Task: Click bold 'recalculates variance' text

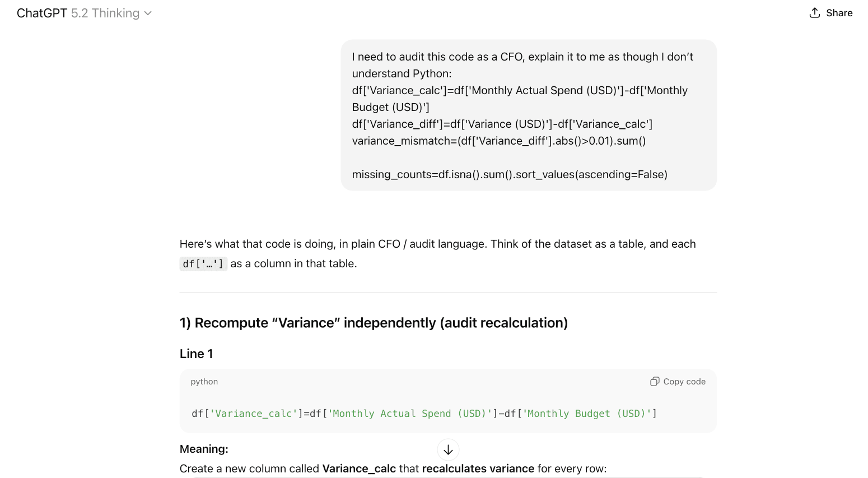Action: (478, 468)
